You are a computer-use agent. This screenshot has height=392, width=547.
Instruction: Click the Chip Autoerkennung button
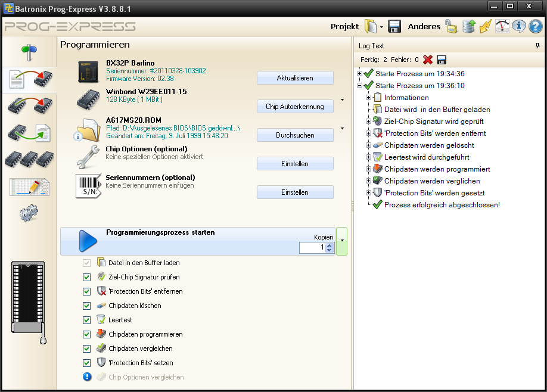pos(295,107)
